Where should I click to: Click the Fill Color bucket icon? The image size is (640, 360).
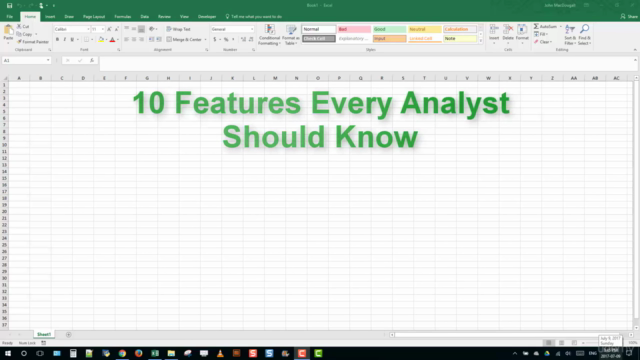[101, 40]
